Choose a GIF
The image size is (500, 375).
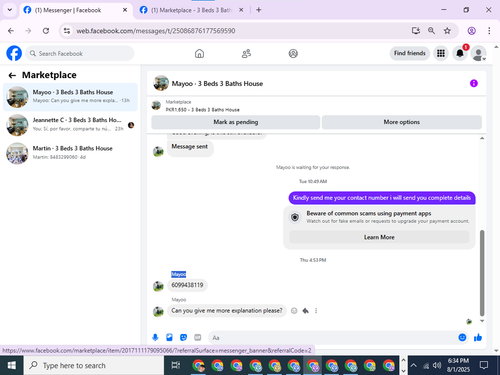198,338
